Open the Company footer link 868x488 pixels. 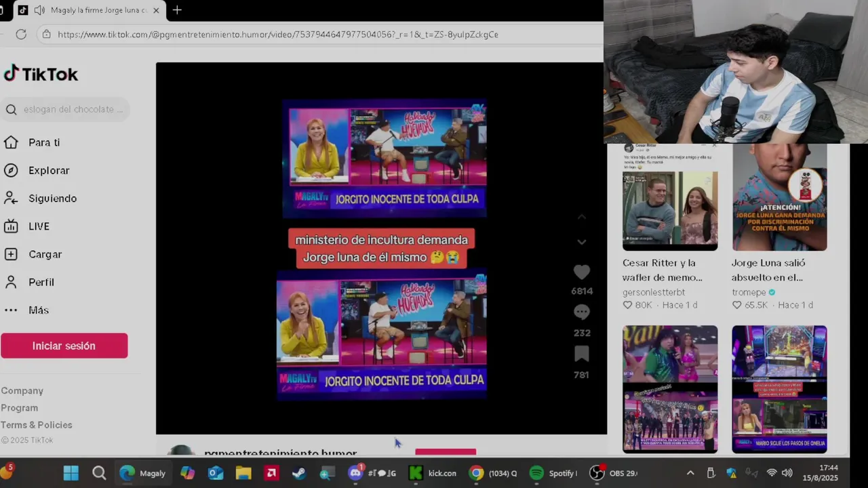click(x=22, y=390)
